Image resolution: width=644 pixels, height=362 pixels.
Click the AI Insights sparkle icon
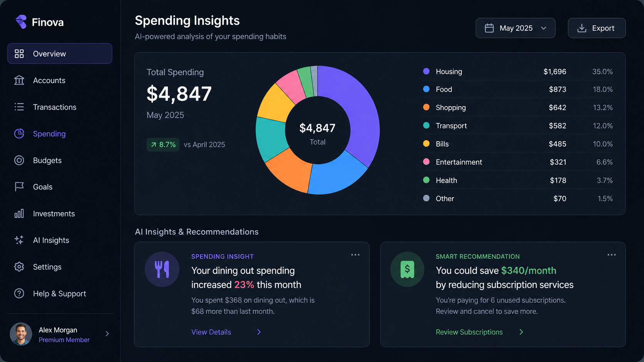coord(19,240)
